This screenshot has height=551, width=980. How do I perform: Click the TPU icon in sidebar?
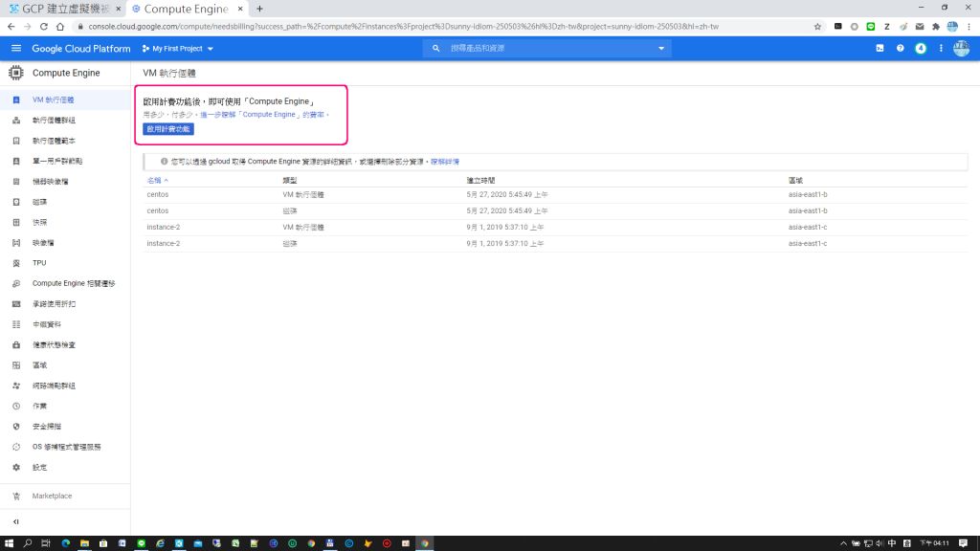16,263
